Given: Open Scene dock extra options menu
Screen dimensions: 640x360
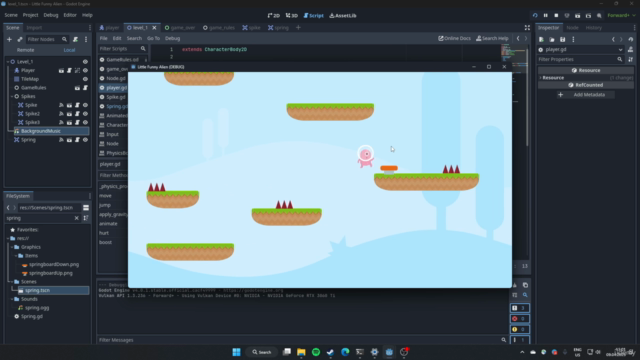Looking at the screenshot, I should 86,39.
